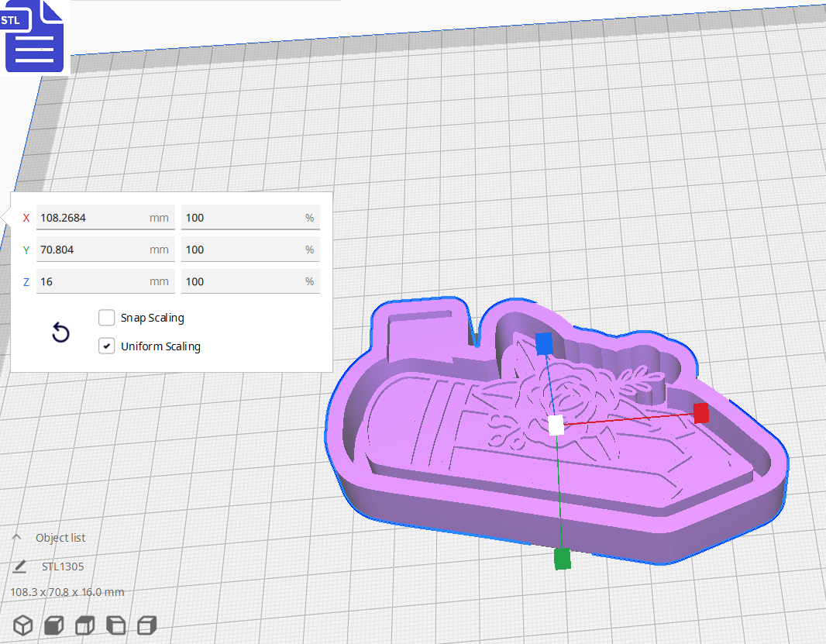Select the wireframe cube icon at bottom left

coord(22,625)
